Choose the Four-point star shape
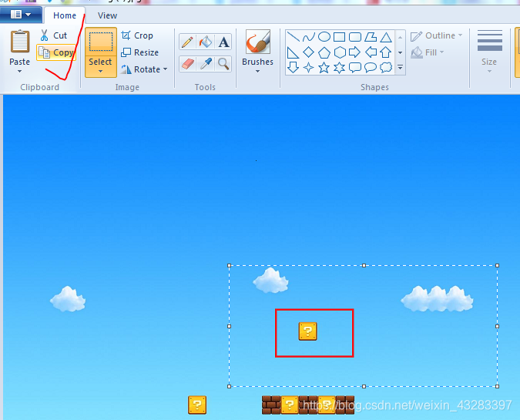This screenshot has height=420, width=520. [x=309, y=67]
